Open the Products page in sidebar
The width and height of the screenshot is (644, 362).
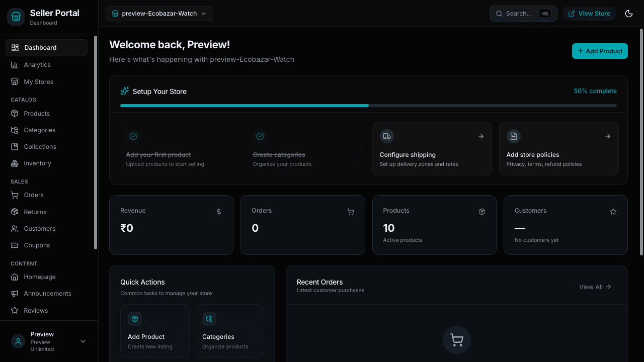click(x=46, y=114)
